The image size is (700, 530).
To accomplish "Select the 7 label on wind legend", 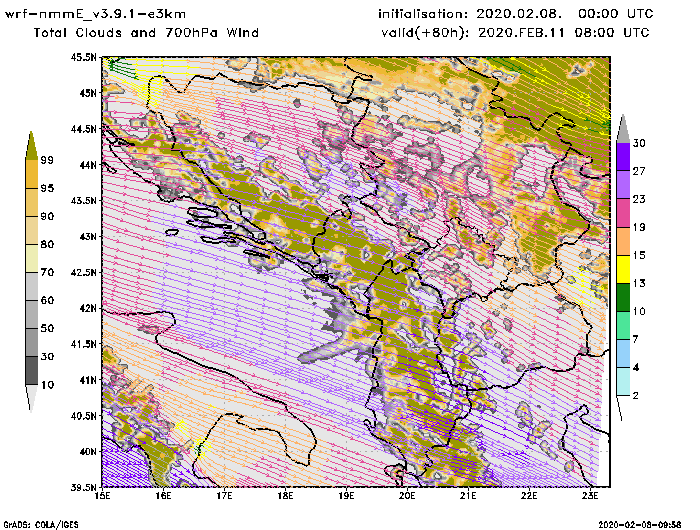I will 636,339.
